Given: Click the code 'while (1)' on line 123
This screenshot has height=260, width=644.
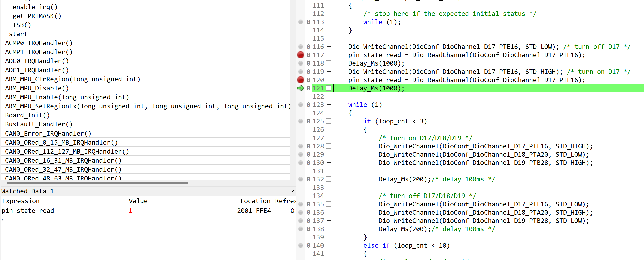Looking at the screenshot, I should tap(365, 105).
